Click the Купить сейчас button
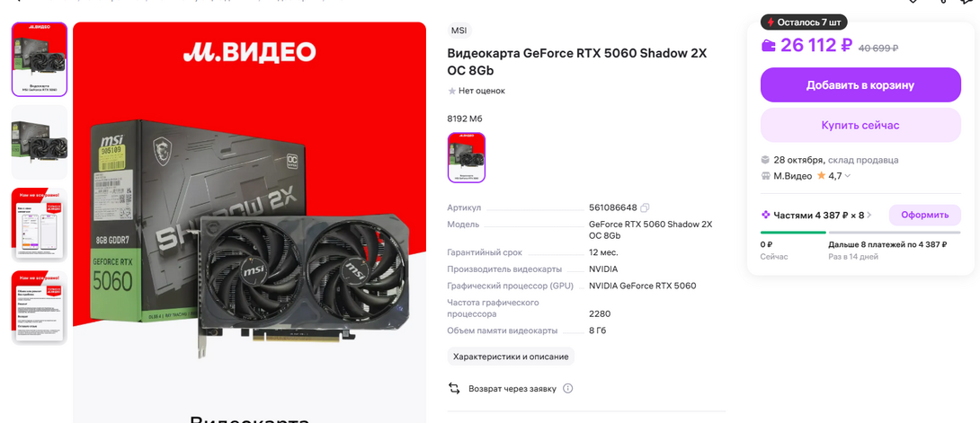The image size is (980, 423). coord(860,125)
